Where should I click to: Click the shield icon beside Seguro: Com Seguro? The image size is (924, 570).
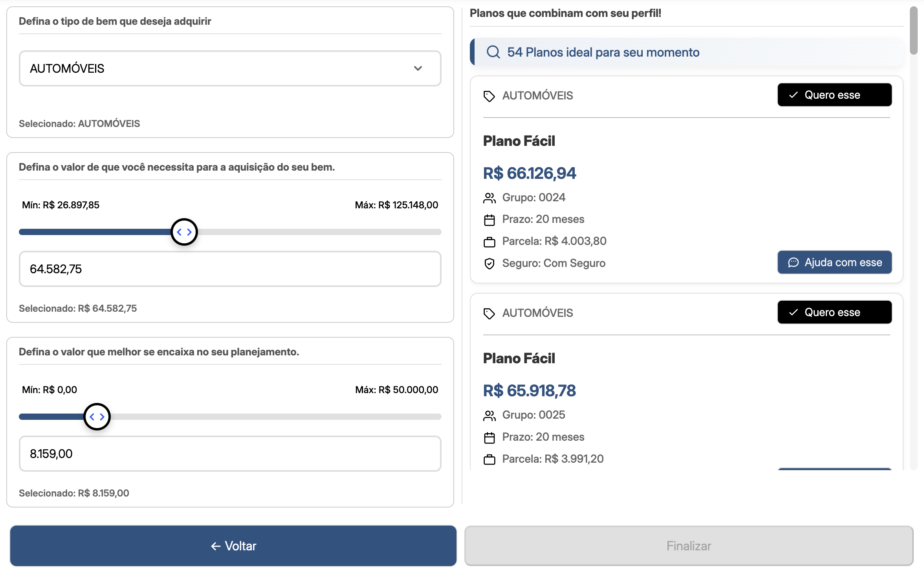coord(489,263)
